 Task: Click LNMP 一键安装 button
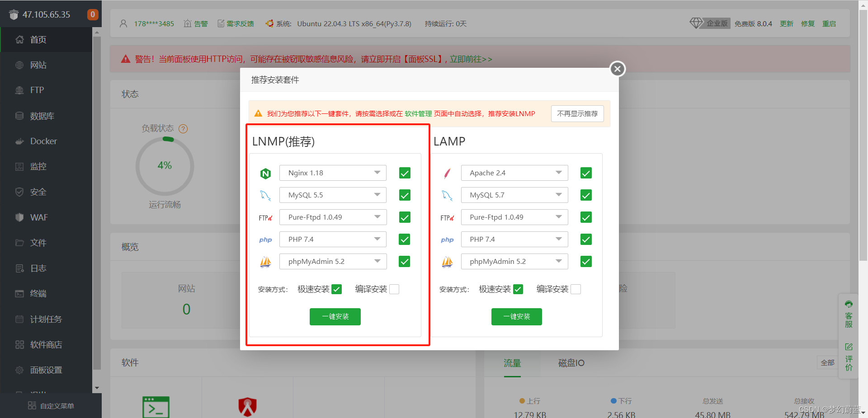335,317
